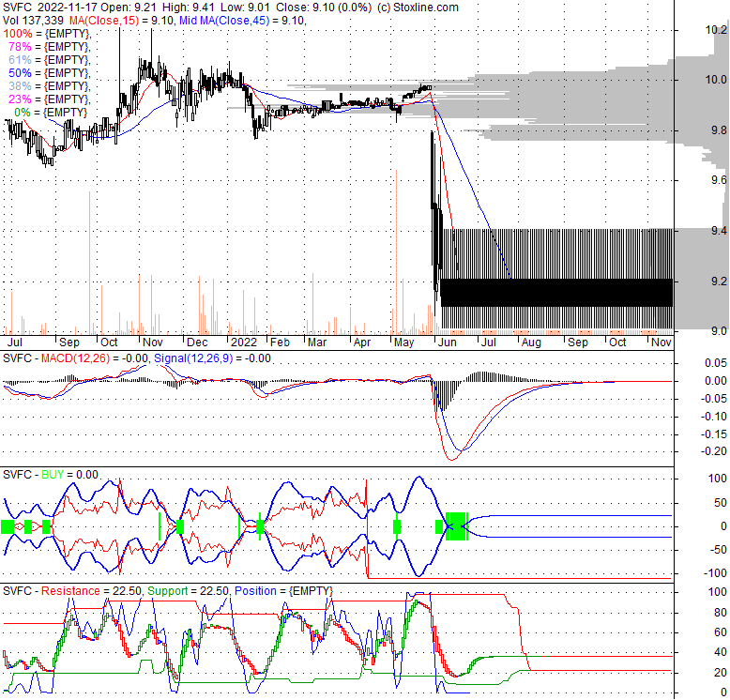Select the SVFC ticker symbol in chart header
730x700 pixels.
point(20,7)
